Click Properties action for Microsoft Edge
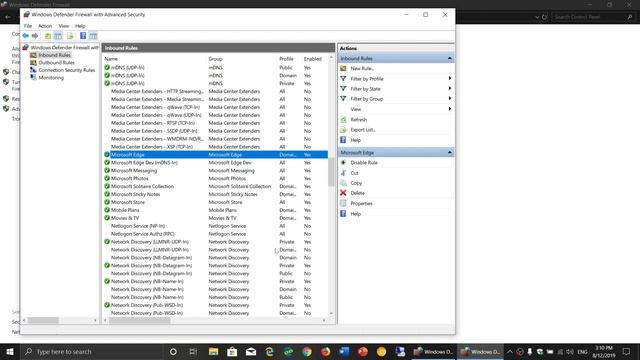This screenshot has width=640, height=360. pos(362,203)
